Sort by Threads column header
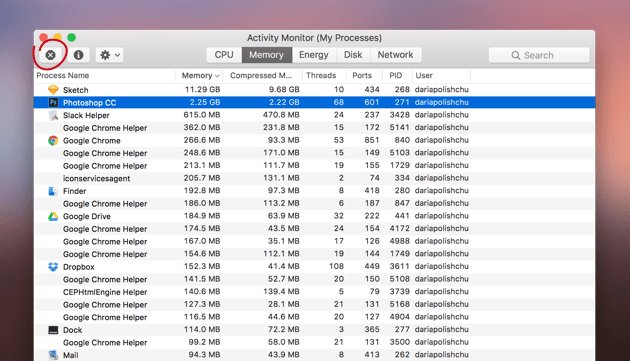This screenshot has height=361, width=630. [324, 76]
